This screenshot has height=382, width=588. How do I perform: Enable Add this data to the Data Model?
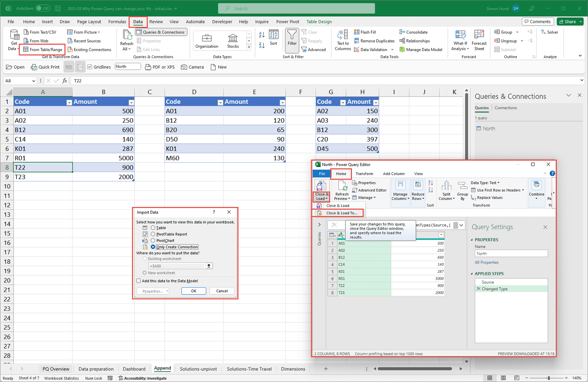tap(139, 281)
